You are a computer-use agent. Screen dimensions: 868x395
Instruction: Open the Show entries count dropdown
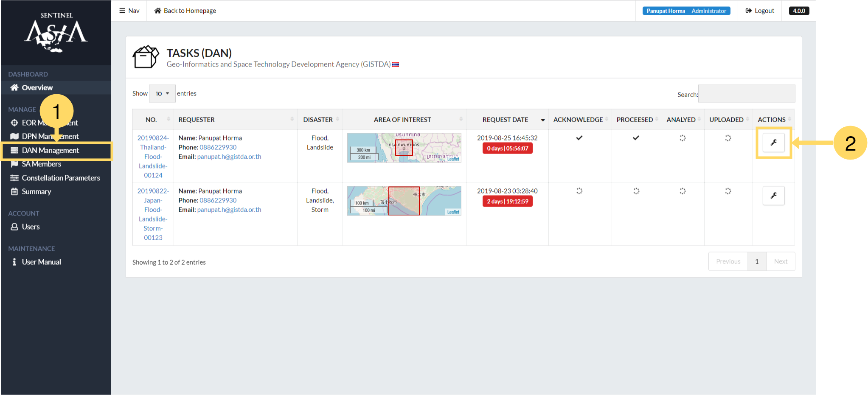(162, 93)
